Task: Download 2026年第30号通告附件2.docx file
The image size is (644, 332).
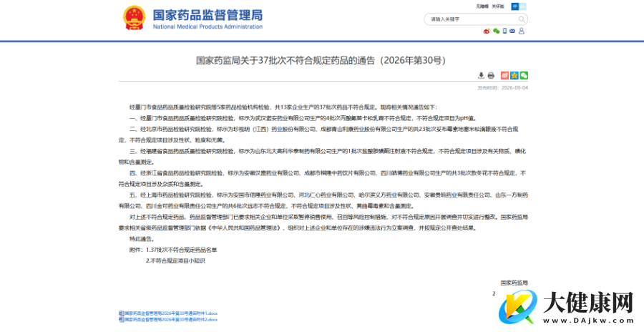Action: (171, 319)
